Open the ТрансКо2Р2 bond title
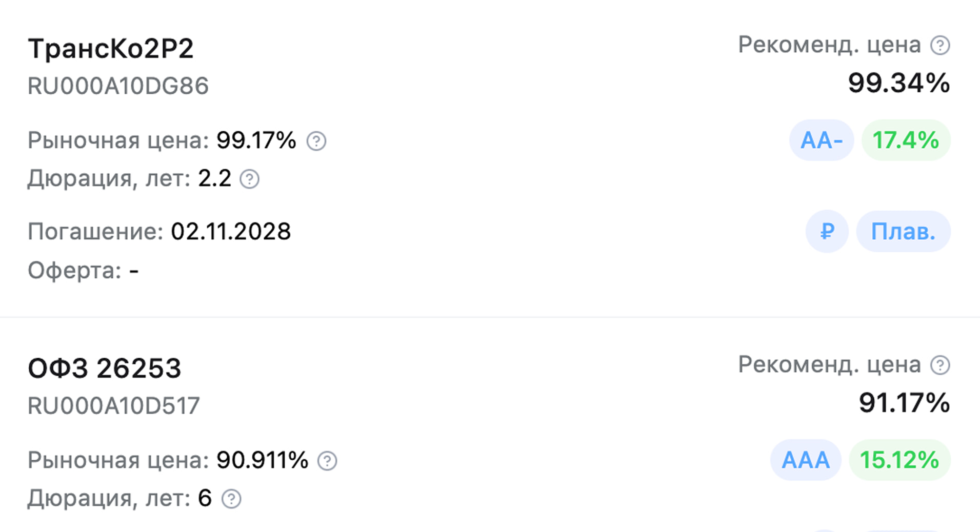Viewport: 980px width, 532px height. (x=111, y=49)
